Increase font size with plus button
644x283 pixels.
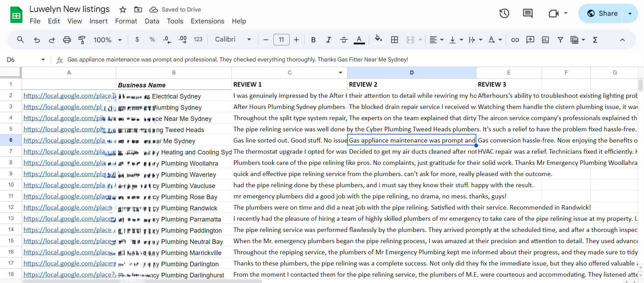297,40
